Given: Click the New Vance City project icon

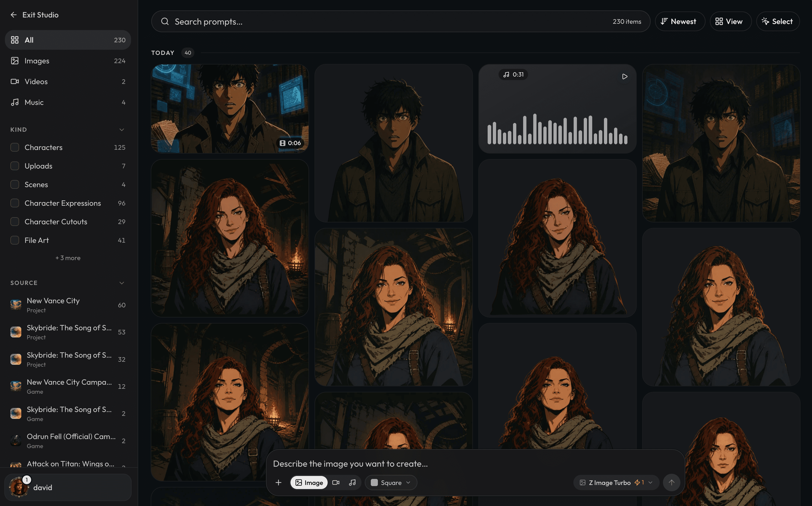Looking at the screenshot, I should pos(16,305).
